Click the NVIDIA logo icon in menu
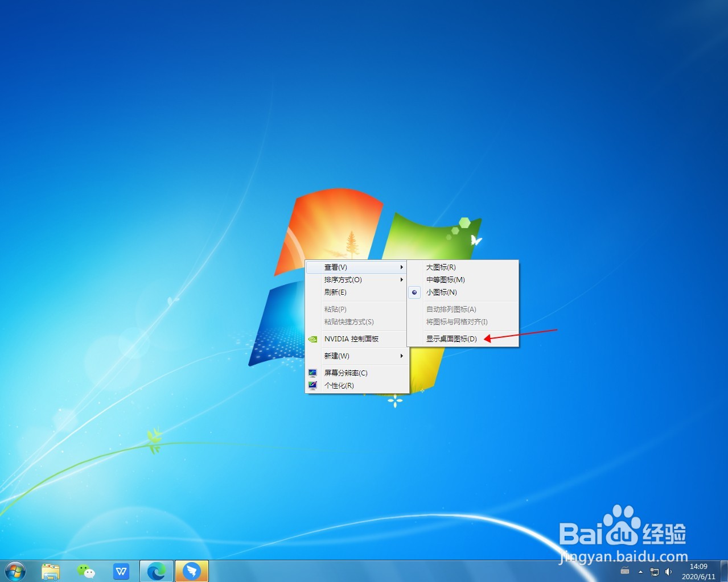This screenshot has width=728, height=582. pos(312,339)
